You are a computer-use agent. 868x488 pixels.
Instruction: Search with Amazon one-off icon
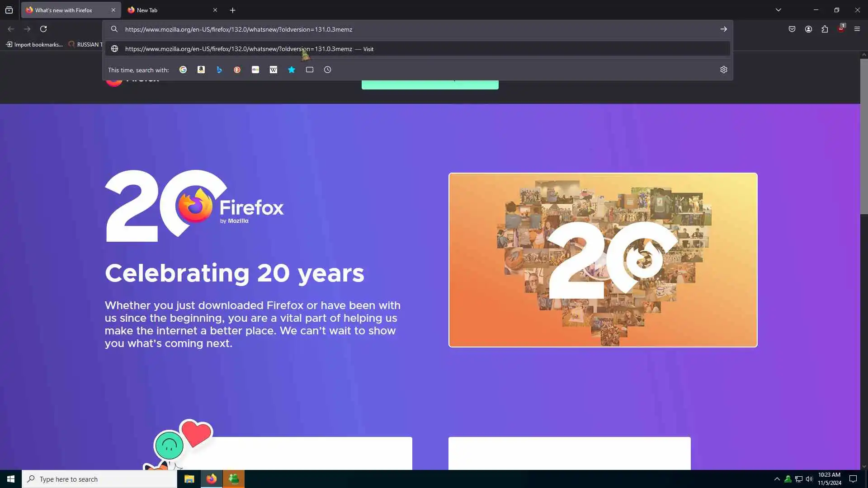[x=201, y=70]
